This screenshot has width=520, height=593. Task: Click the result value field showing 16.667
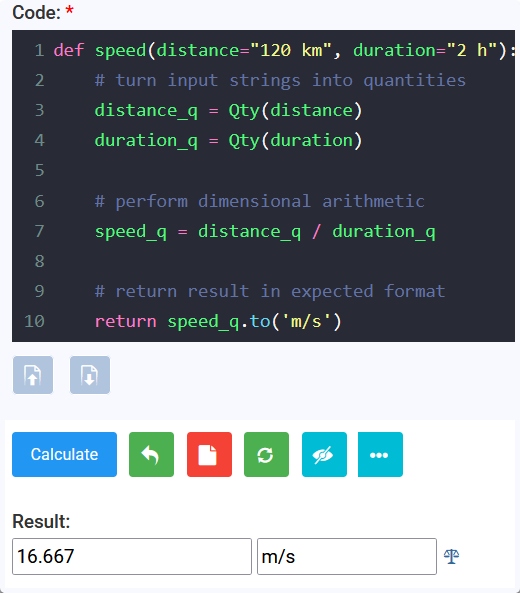(132, 556)
